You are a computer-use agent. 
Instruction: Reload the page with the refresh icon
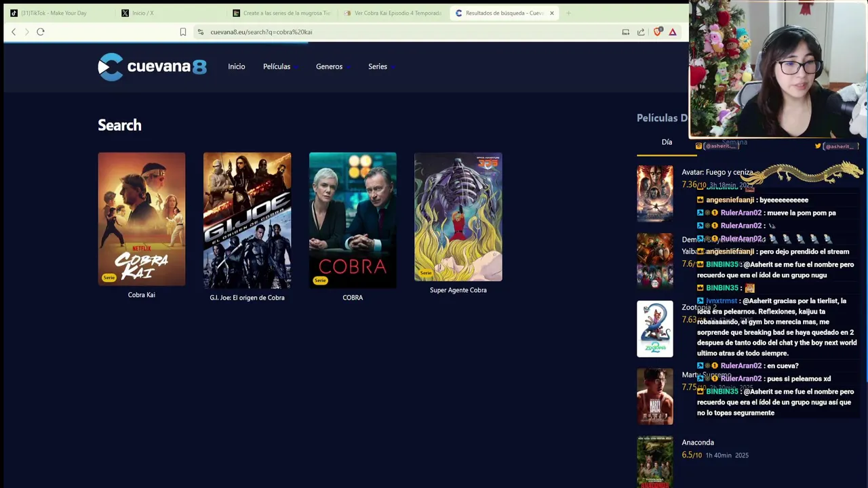pos(41,32)
